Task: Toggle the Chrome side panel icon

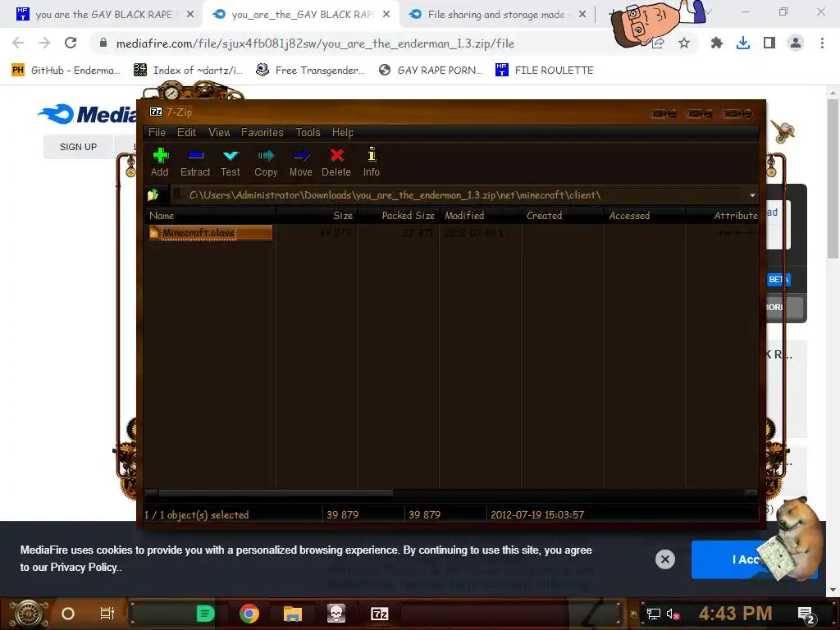Action: point(769,43)
